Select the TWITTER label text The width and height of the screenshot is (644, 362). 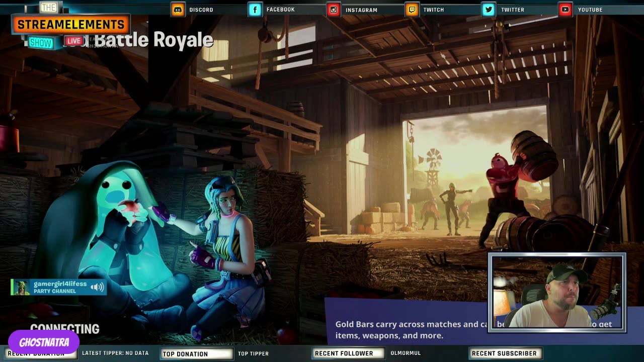(513, 10)
